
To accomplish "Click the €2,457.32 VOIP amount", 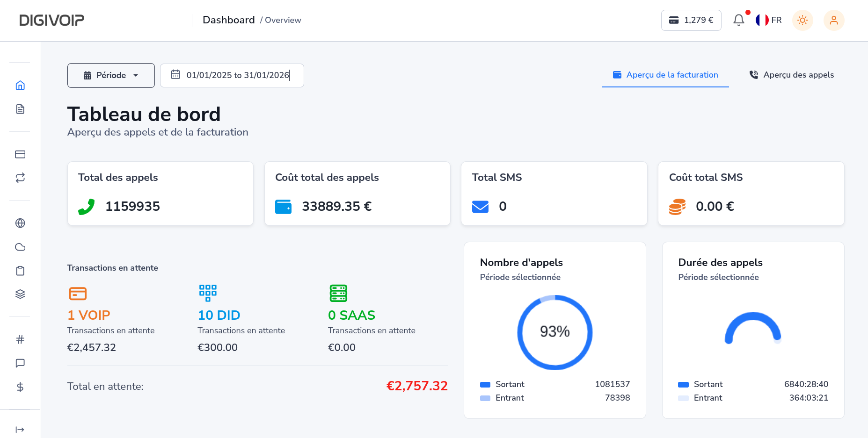I will point(92,348).
